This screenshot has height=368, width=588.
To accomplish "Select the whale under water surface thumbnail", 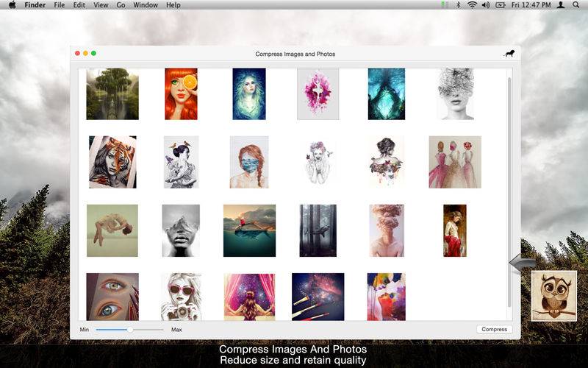I will 249,230.
